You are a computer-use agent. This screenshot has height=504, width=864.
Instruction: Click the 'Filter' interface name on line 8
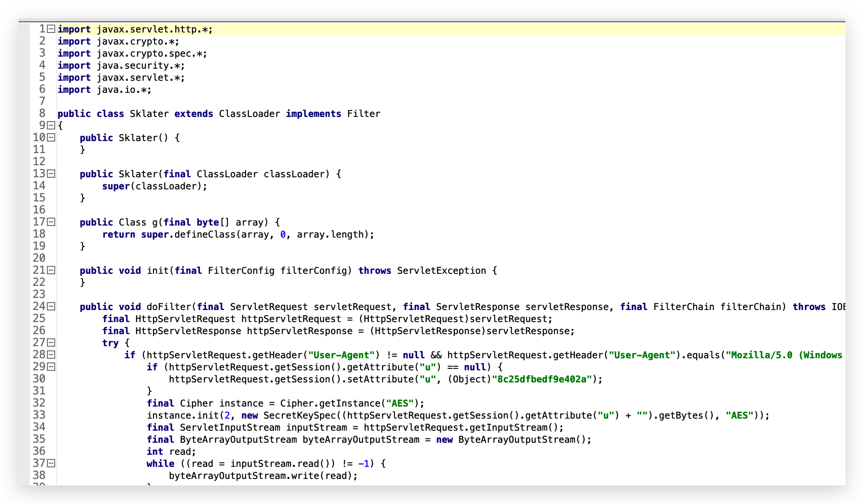point(364,114)
